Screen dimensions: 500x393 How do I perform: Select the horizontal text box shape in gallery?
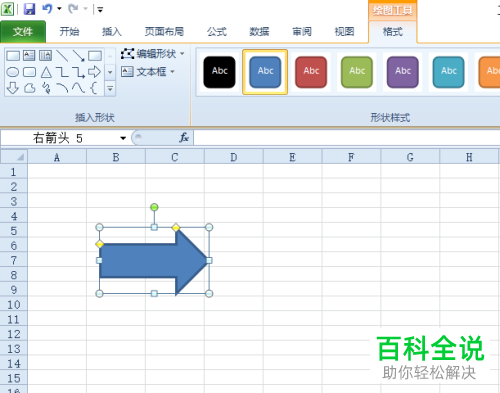tap(29, 55)
